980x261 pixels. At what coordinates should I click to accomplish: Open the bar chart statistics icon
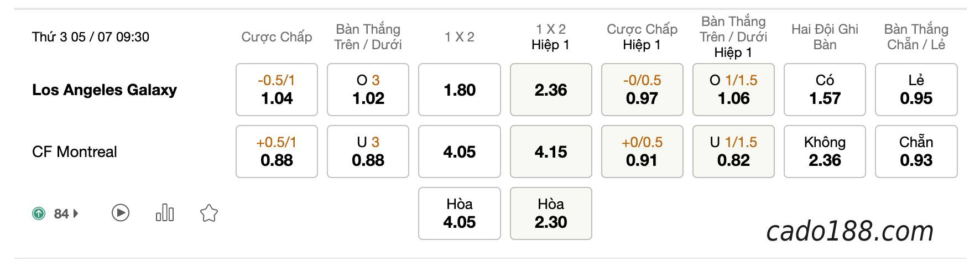165,213
